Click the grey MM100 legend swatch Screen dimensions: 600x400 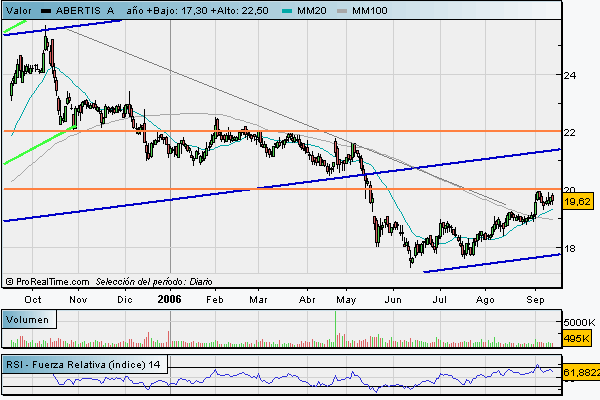click(342, 11)
